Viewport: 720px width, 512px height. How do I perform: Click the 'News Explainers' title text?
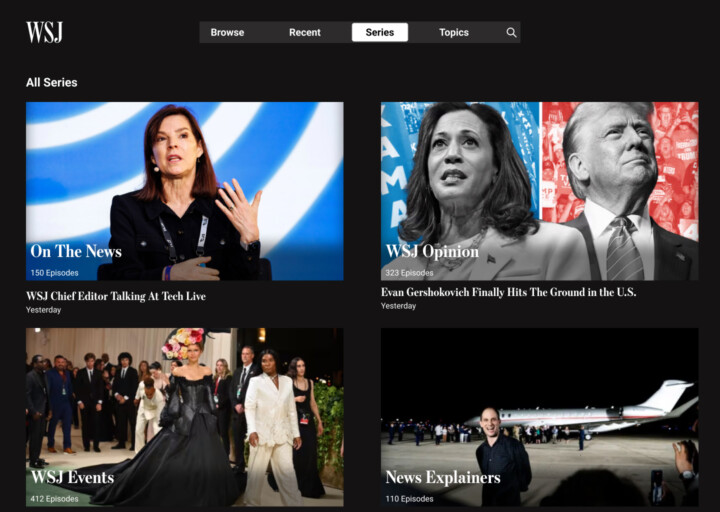pyautogui.click(x=443, y=478)
